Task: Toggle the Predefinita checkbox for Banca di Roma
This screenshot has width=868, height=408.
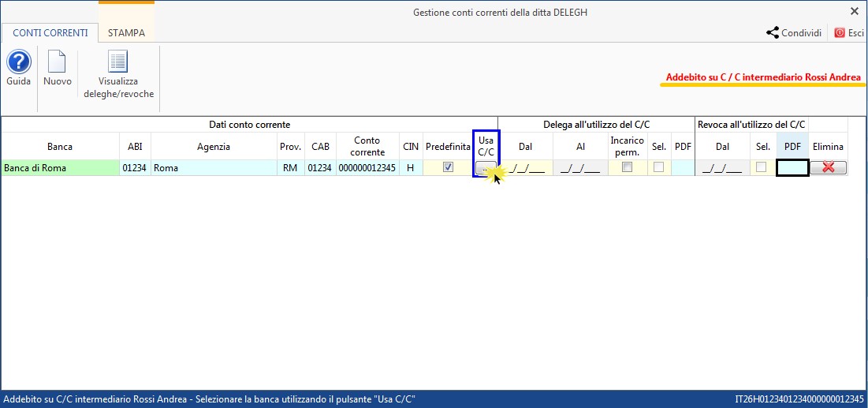Action: pos(448,167)
